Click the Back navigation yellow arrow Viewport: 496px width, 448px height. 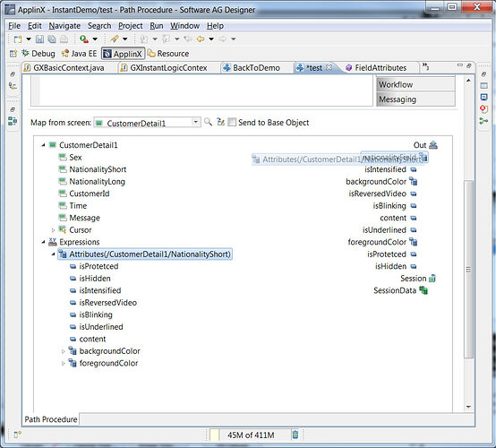click(x=201, y=39)
